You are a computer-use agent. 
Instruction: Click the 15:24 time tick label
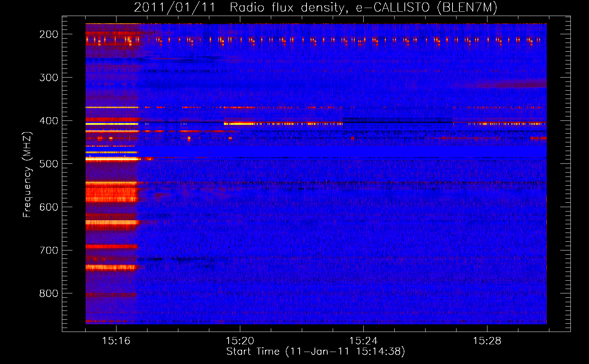click(x=363, y=341)
